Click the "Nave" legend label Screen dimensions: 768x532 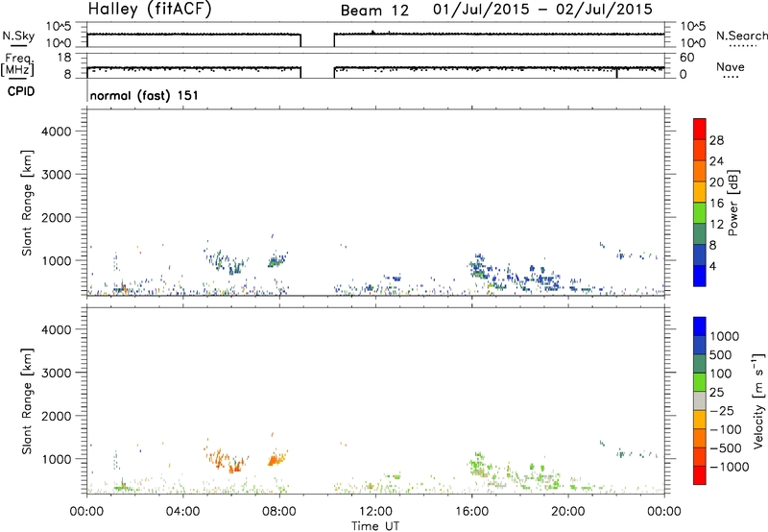pyautogui.click(x=731, y=66)
